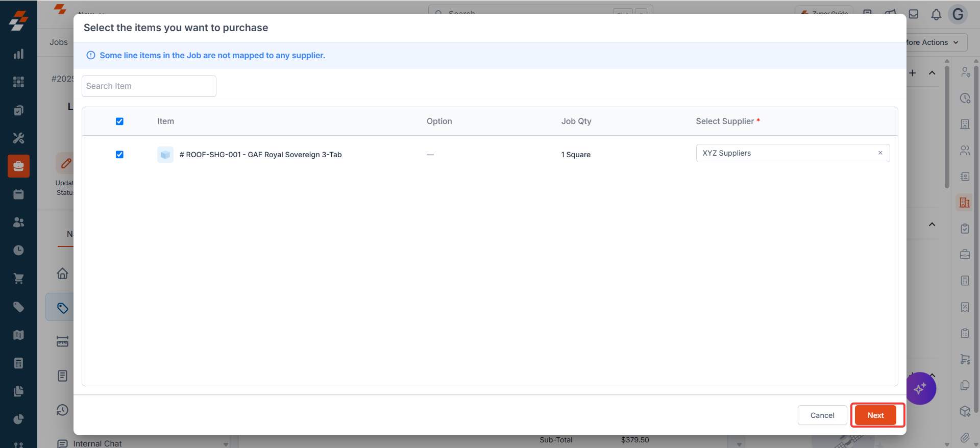
Task: Open the briefcase jobs sidebar icon
Action: tap(18, 166)
